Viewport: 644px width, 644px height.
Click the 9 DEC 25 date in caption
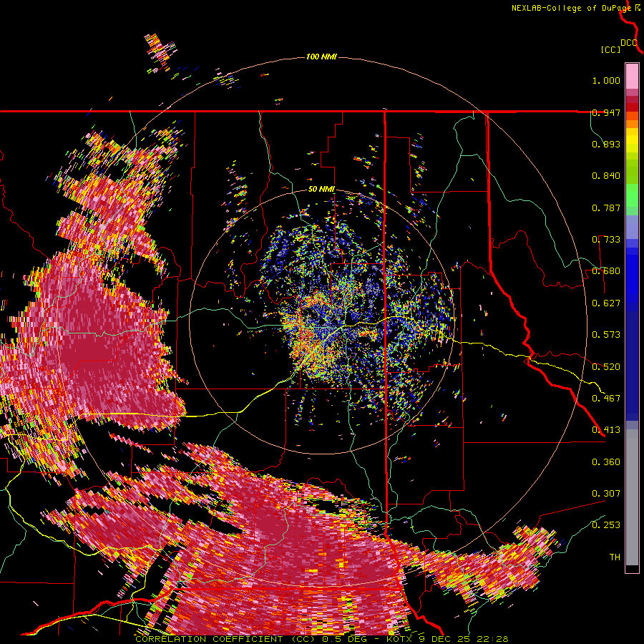(x=446, y=639)
